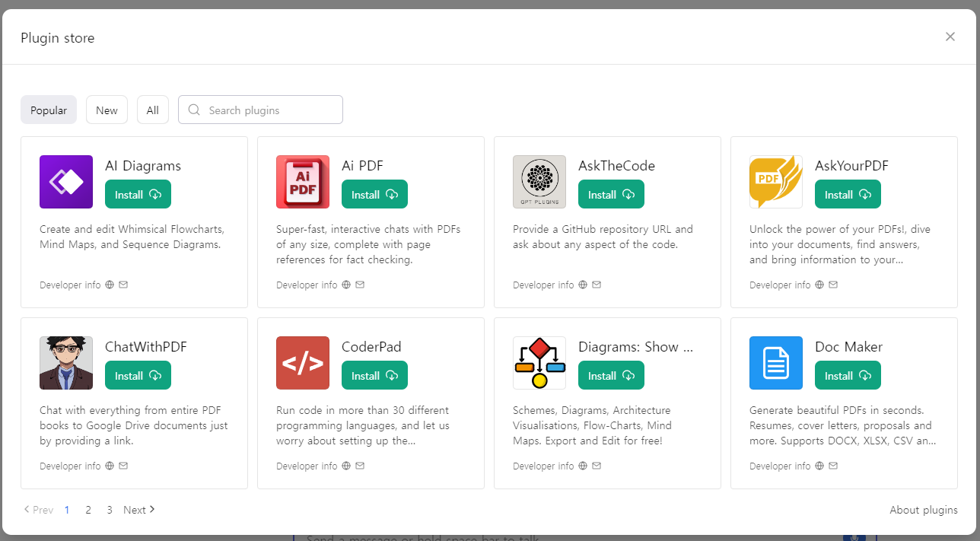This screenshot has height=541, width=980.
Task: Open Ai PDF developer website globe icon
Action: [346, 285]
